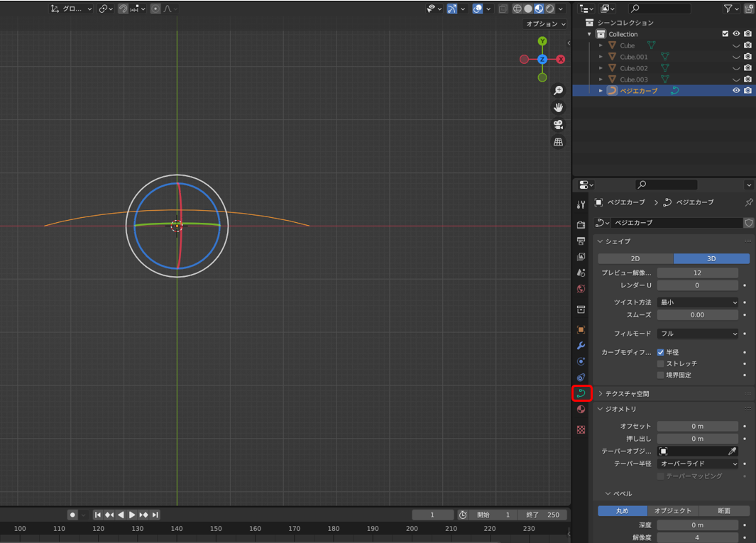Open the outliner filter funnel icon
This screenshot has height=543, width=756.
731,9
